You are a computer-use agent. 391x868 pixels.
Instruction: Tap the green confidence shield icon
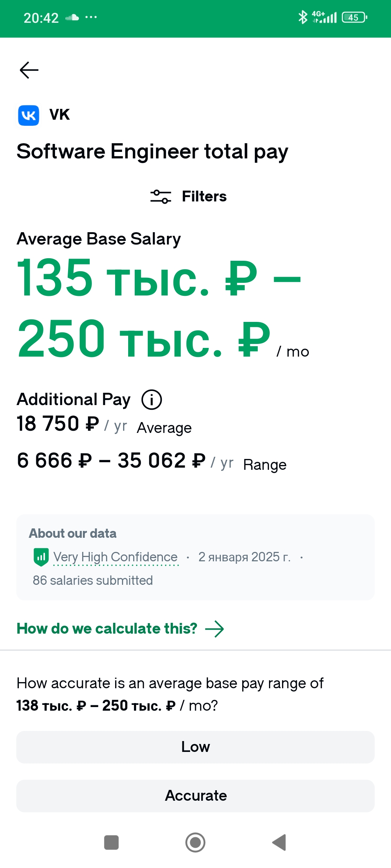pos(41,557)
